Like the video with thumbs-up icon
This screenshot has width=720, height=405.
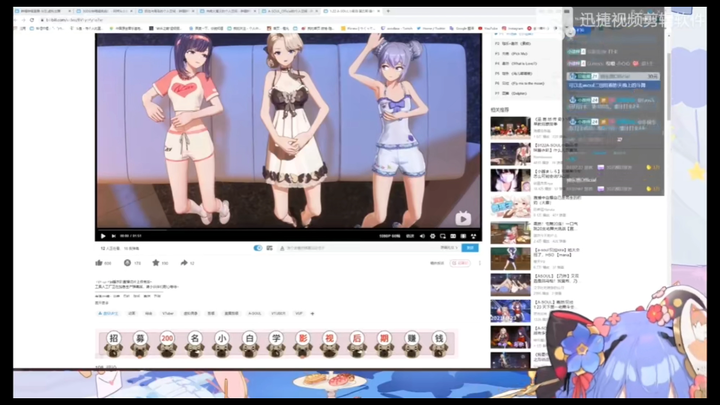[99, 263]
